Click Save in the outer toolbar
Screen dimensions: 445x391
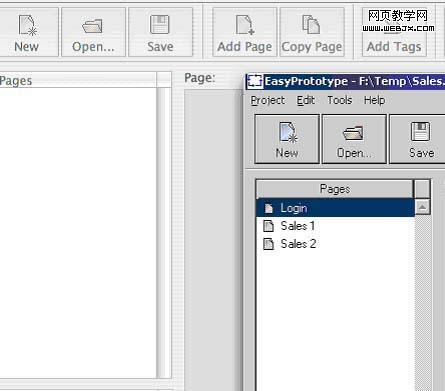(160, 32)
